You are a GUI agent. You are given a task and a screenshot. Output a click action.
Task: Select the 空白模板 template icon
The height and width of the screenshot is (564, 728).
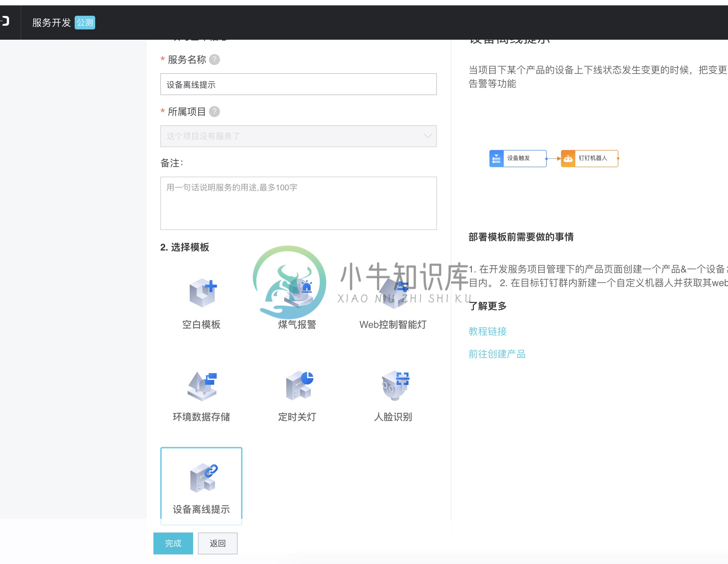pyautogui.click(x=203, y=293)
